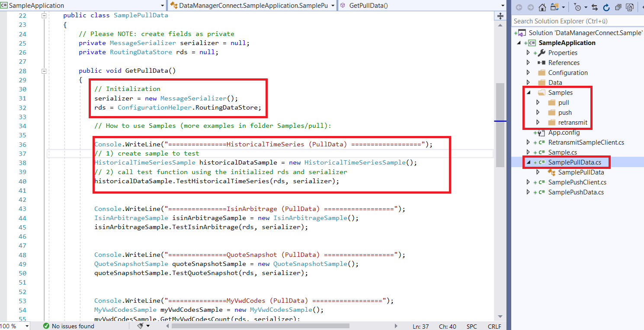Expand the pull folder node
The height and width of the screenshot is (330, 644).
538,103
